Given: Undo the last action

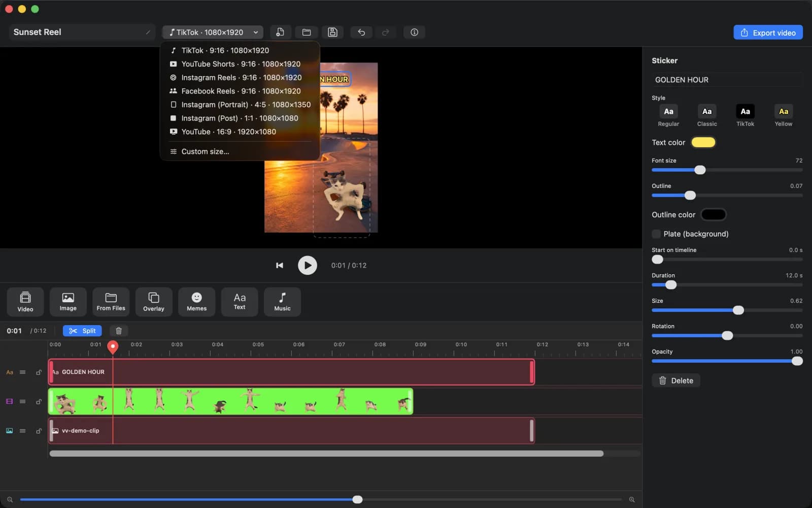Looking at the screenshot, I should [361, 32].
